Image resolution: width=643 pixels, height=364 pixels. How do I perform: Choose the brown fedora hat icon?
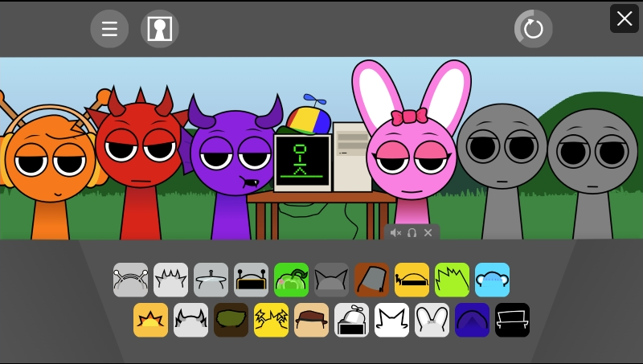coord(311,320)
